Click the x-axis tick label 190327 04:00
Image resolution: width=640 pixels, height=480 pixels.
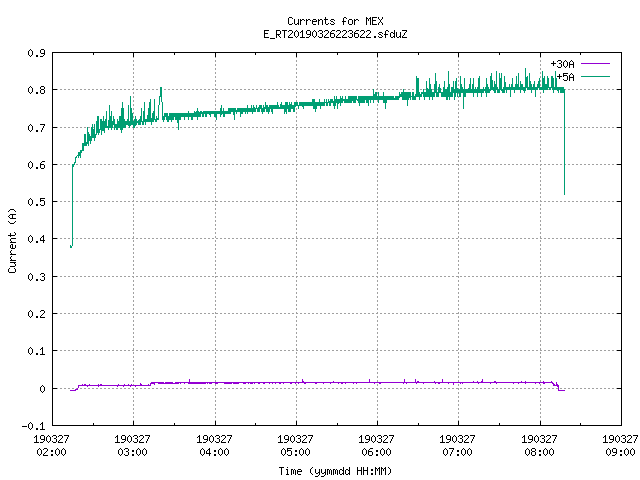pyautogui.click(x=214, y=445)
